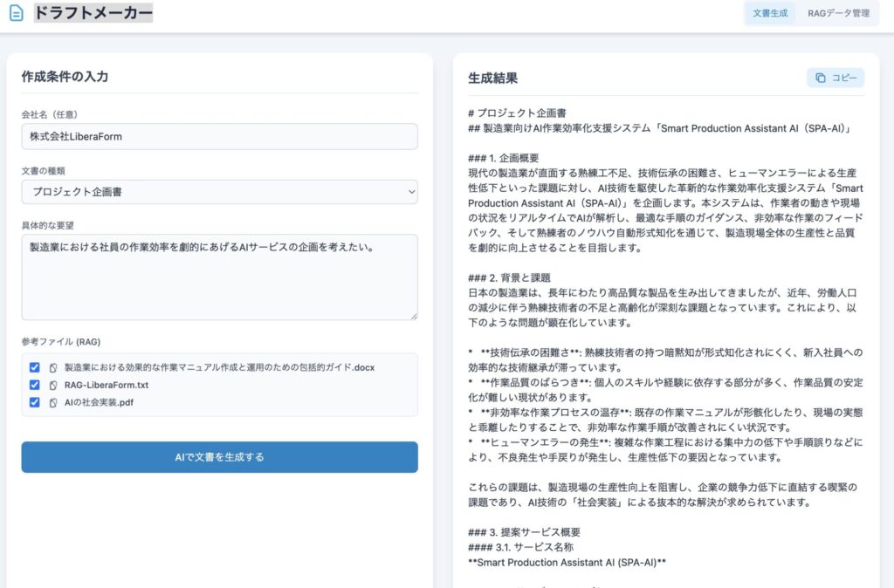
Task: Click the 会社名（任意） label
Action: pyautogui.click(x=50, y=114)
